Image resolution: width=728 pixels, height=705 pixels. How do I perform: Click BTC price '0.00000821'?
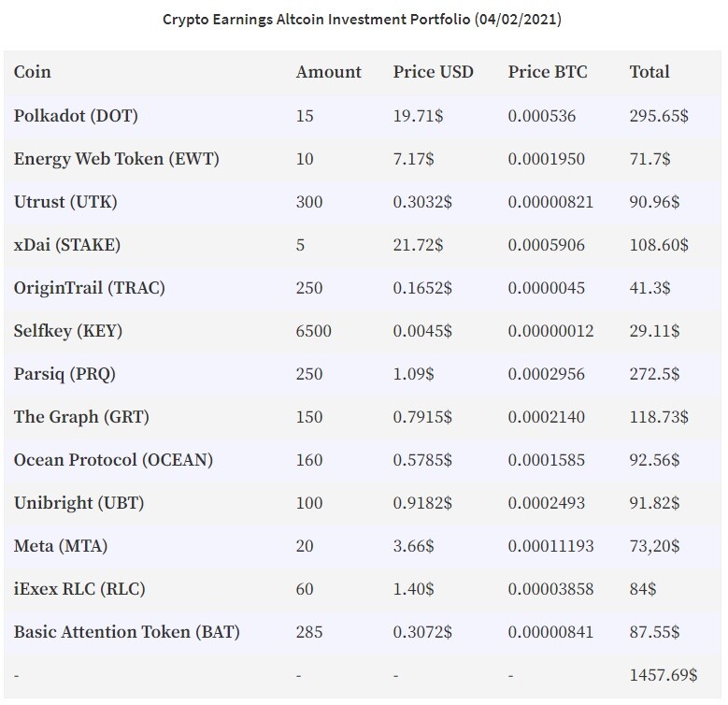[x=550, y=202]
